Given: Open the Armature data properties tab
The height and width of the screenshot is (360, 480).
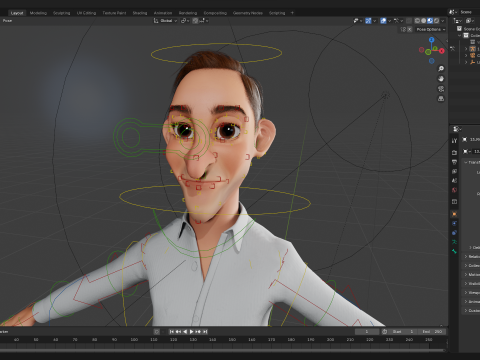Looking at the screenshot, I should (x=454, y=242).
